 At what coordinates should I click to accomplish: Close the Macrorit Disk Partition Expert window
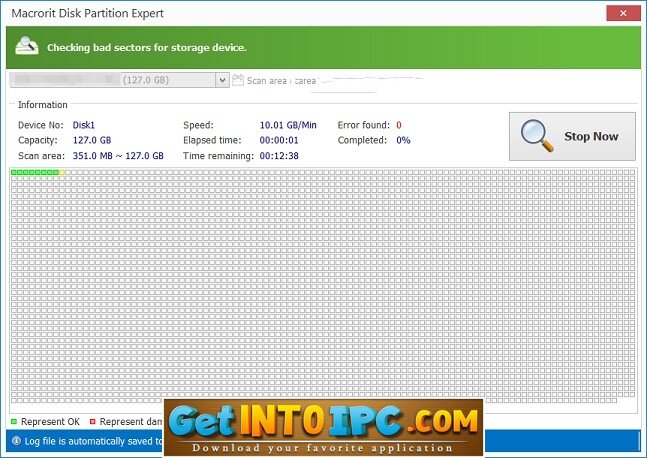(x=623, y=13)
